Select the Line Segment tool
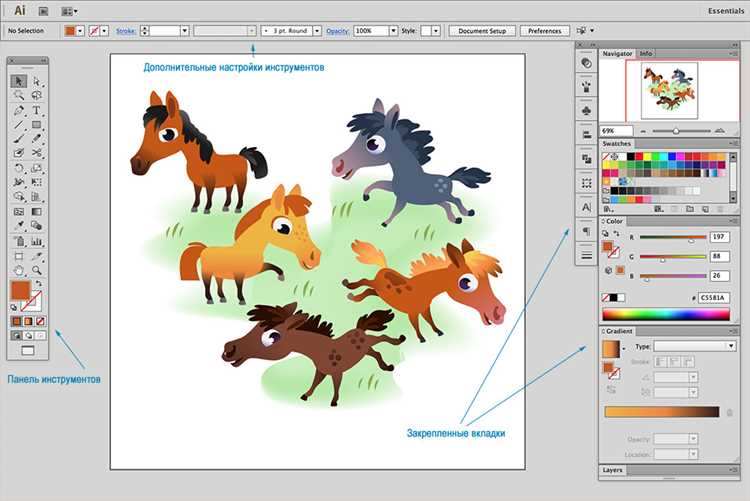The width and height of the screenshot is (750, 501). [19, 125]
